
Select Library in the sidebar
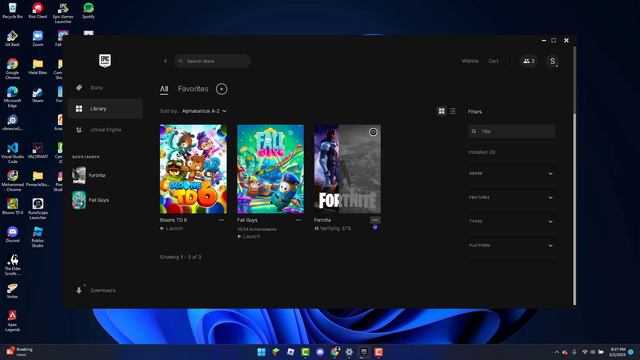click(x=105, y=109)
